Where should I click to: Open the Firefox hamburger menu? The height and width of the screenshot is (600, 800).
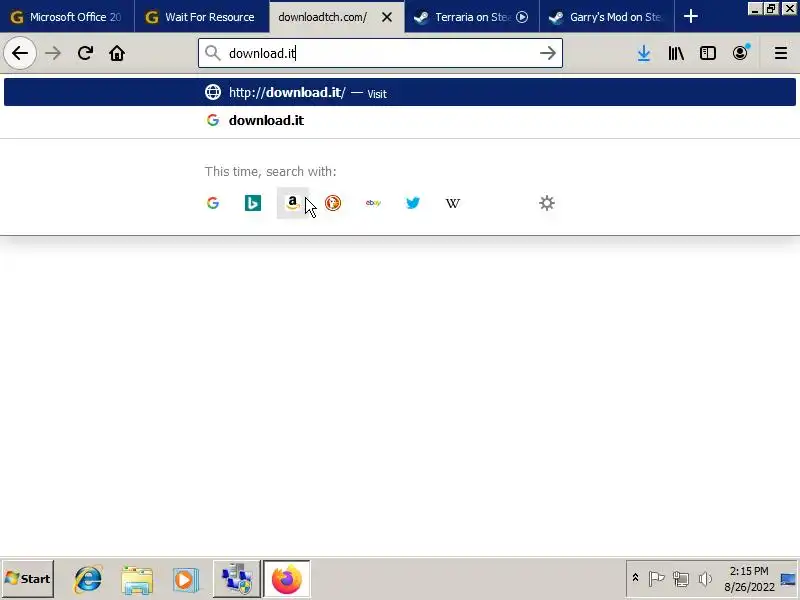point(781,53)
